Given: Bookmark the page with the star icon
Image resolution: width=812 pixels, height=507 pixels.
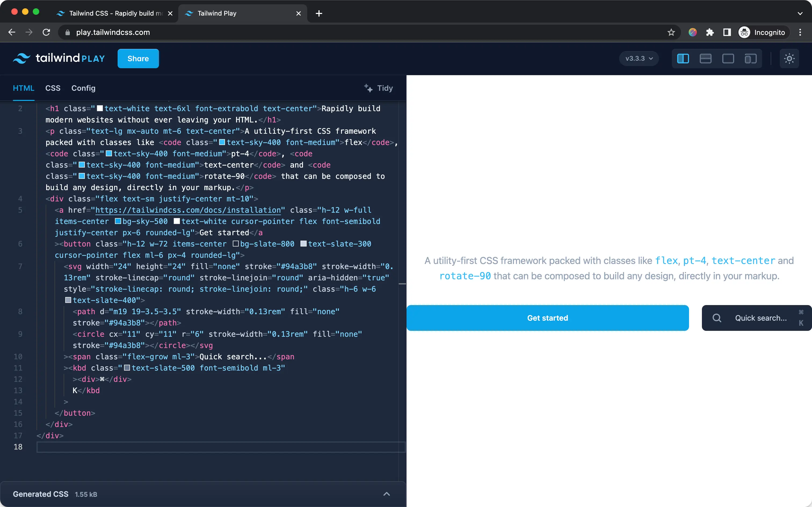Looking at the screenshot, I should tap(671, 32).
